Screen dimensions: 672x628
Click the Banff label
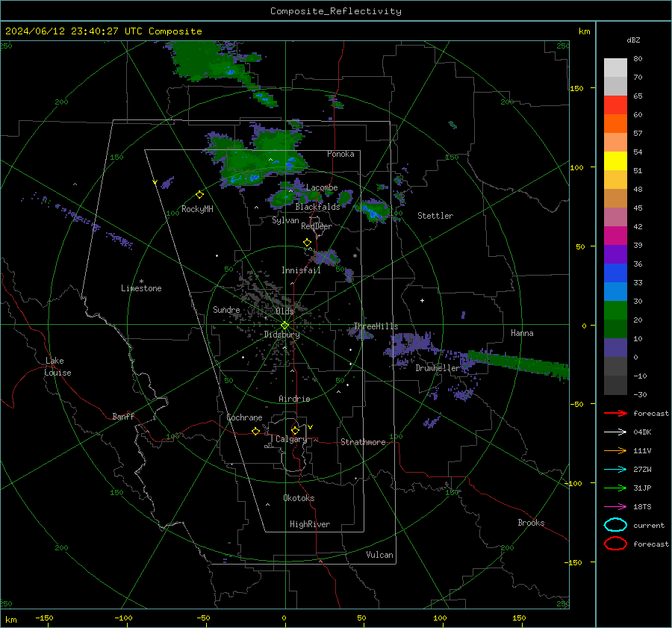point(123,416)
